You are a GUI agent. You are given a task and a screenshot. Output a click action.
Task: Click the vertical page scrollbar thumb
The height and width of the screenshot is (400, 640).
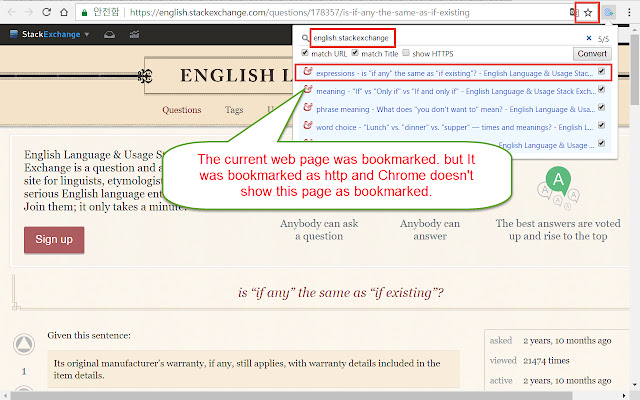(x=635, y=69)
